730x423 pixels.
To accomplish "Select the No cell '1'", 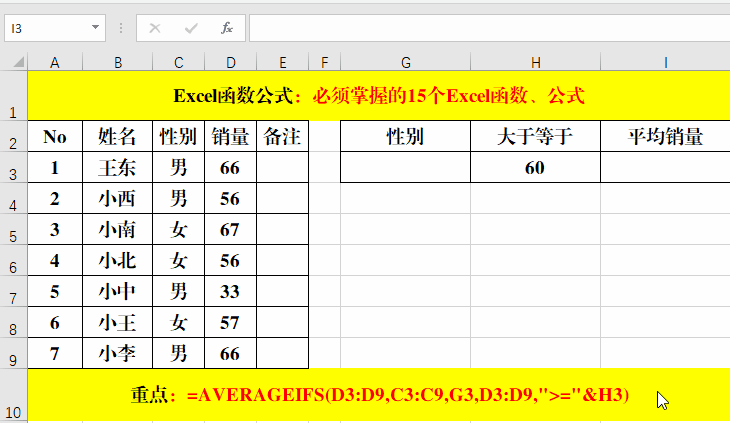I will tap(55, 167).
